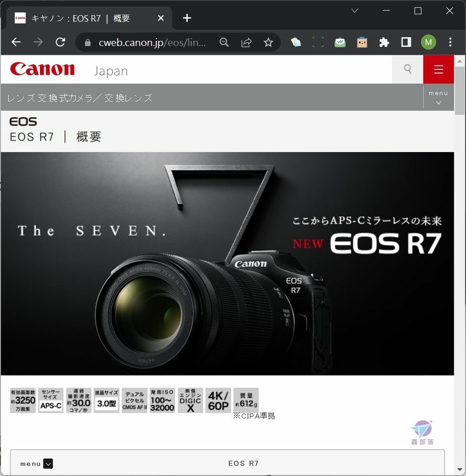This screenshot has width=466, height=476.
Task: Click レンズ交換式カメラ／交換レンズ heading
Action: click(80, 98)
